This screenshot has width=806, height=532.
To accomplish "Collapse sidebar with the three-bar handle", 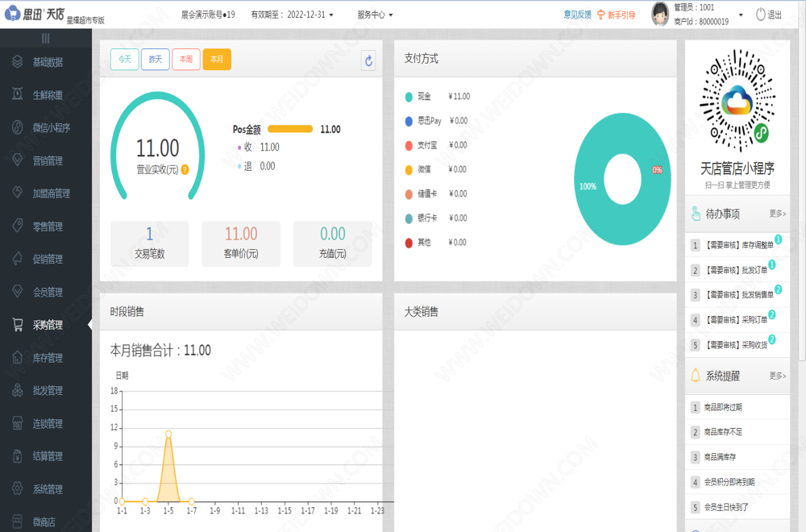I will (46, 38).
